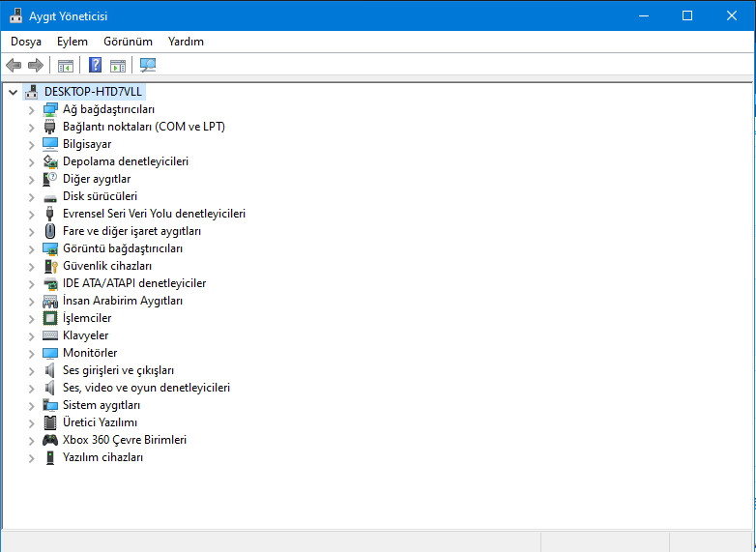Click the Bilgisayar computer icon
The image size is (756, 552).
pos(50,144)
